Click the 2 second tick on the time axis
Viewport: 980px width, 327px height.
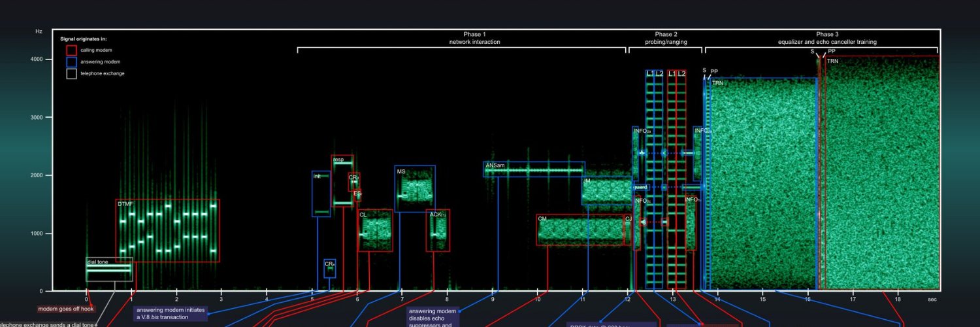coord(176,299)
